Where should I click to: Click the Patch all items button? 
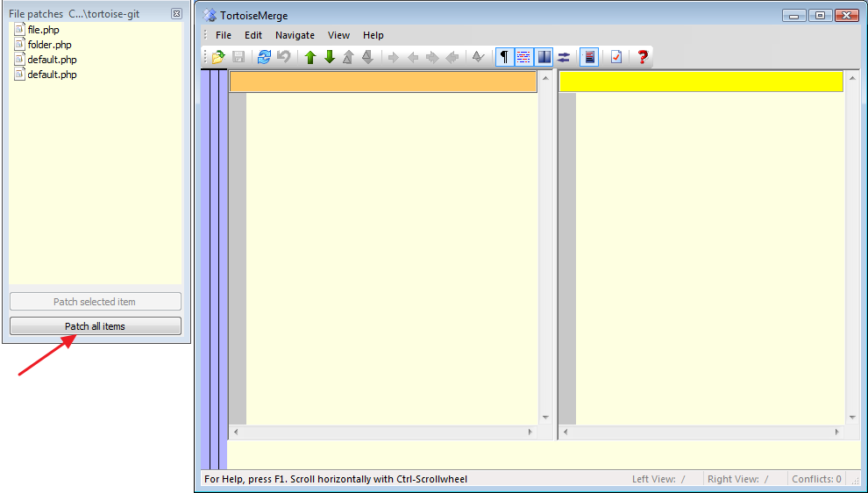[96, 326]
